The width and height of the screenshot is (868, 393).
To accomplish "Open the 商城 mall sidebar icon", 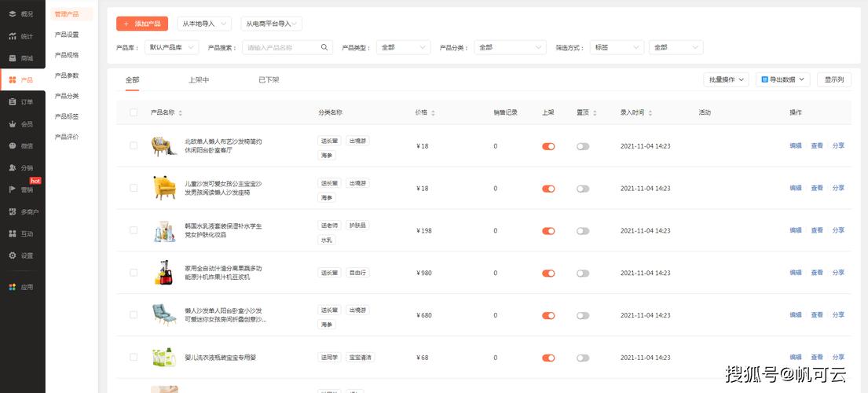I will click(x=13, y=58).
